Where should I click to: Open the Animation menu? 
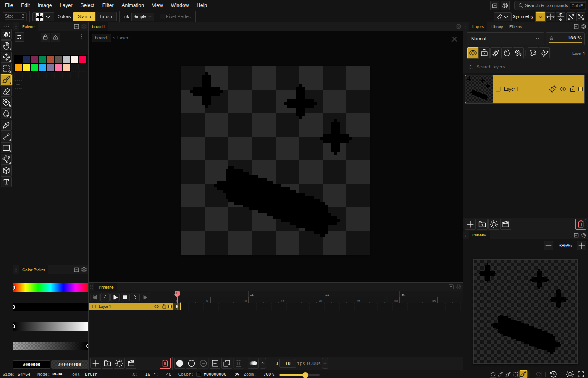(133, 5)
